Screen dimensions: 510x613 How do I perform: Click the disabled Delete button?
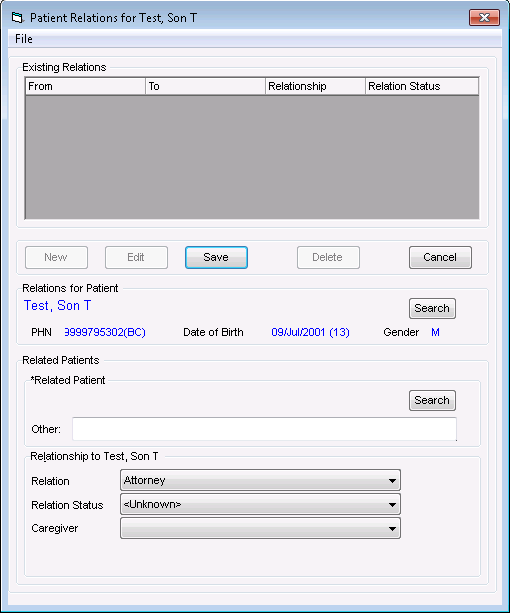click(x=328, y=257)
